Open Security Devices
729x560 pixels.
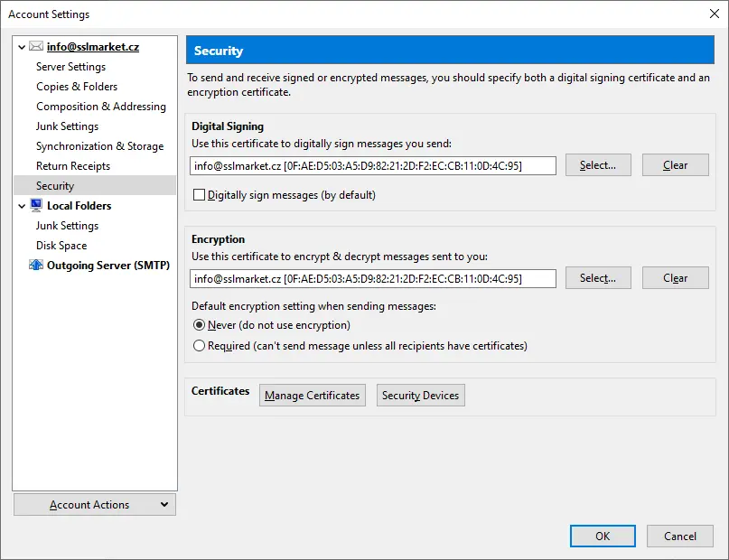coord(420,395)
